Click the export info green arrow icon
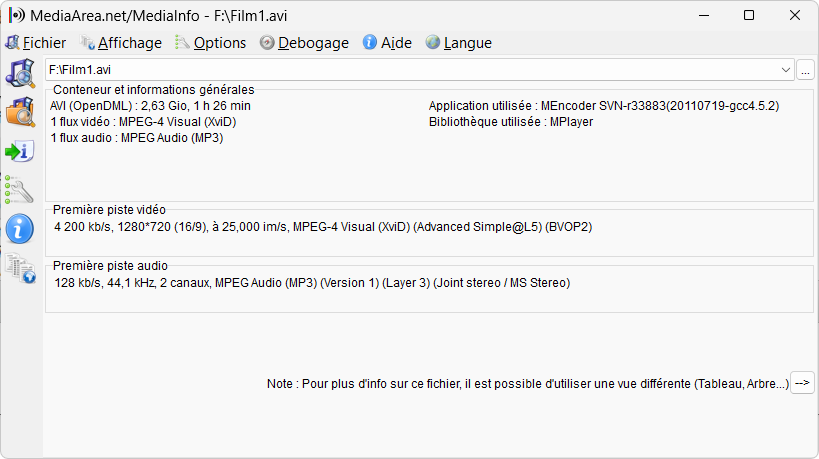819x459 pixels. (20, 151)
